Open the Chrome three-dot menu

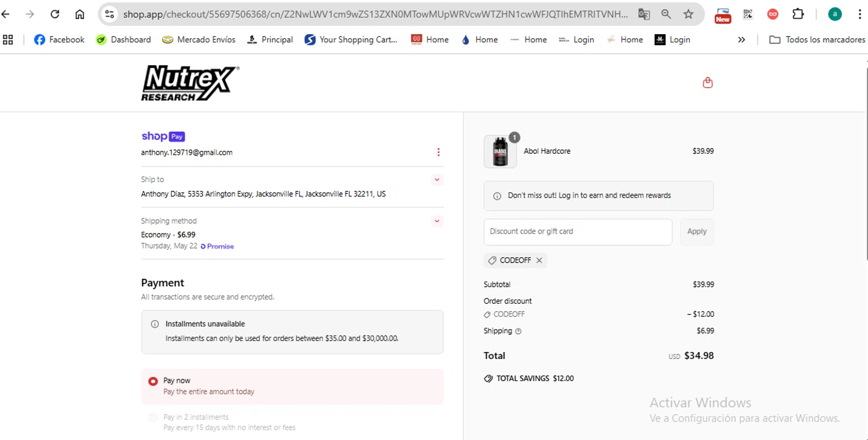860,14
